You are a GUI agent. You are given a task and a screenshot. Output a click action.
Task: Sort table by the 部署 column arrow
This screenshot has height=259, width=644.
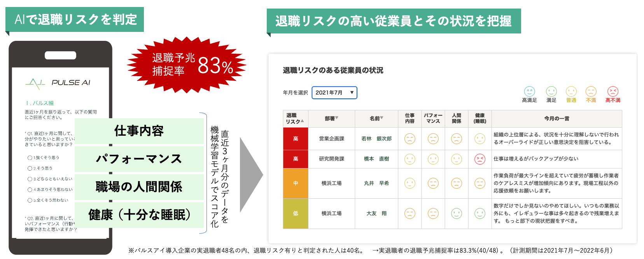[x=337, y=118]
